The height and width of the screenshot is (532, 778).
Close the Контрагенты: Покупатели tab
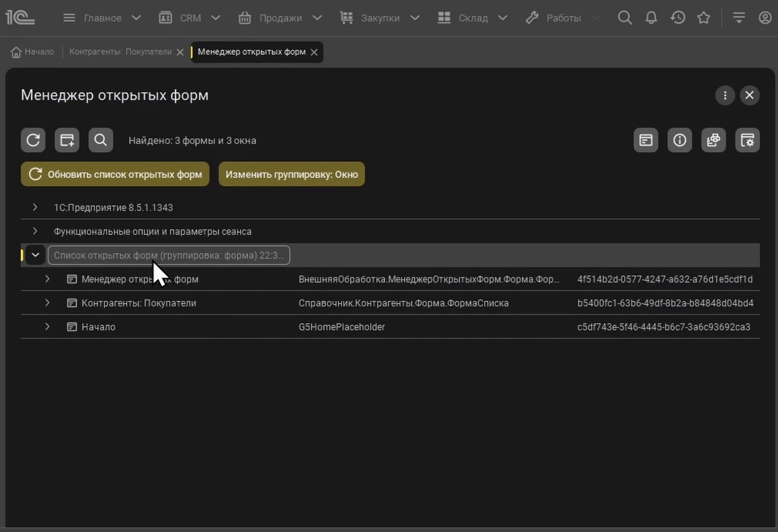click(180, 52)
